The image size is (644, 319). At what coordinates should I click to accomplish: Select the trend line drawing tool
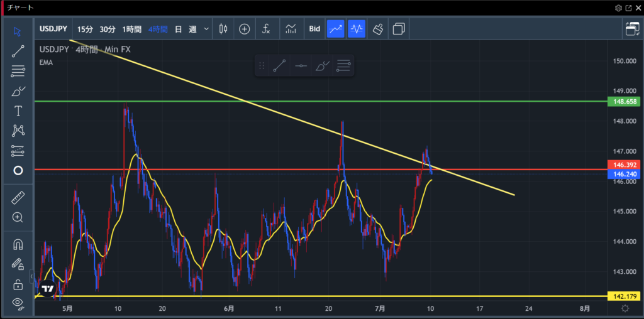click(18, 51)
